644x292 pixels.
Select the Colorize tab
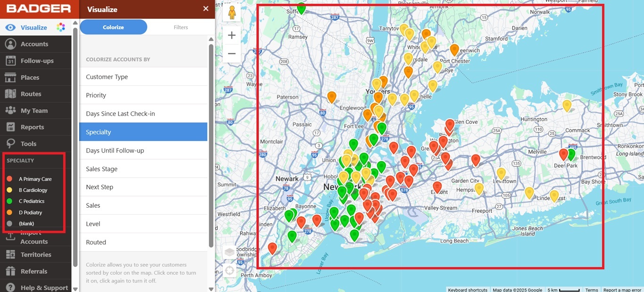113,27
